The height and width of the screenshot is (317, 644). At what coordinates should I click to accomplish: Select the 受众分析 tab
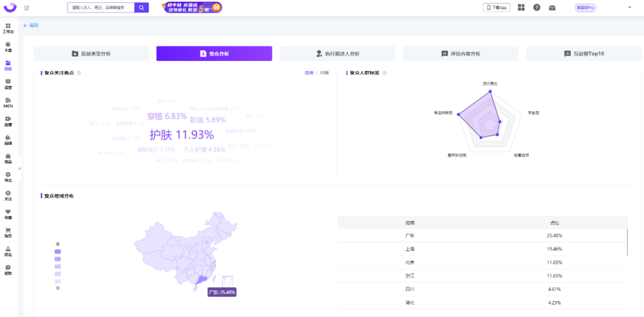(x=214, y=54)
